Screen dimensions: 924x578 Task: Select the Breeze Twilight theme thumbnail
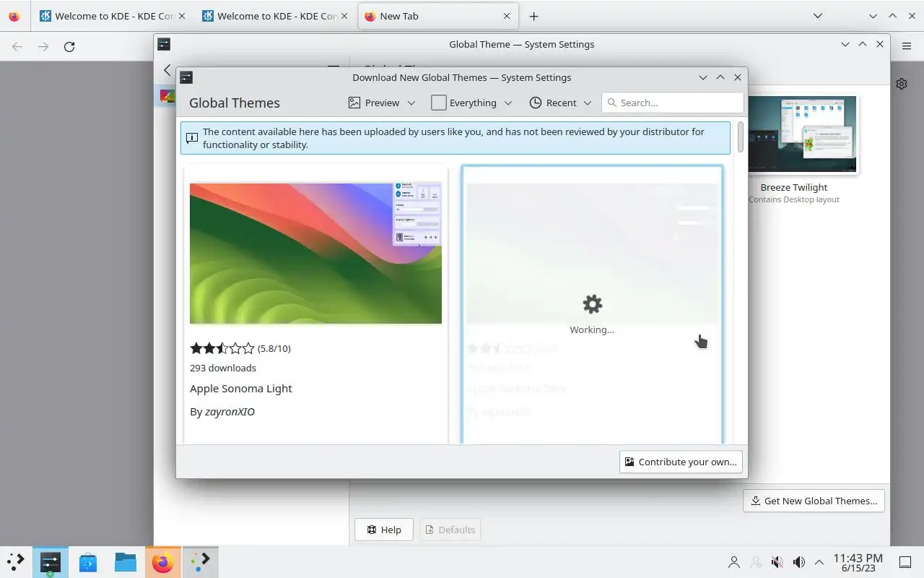point(803,135)
